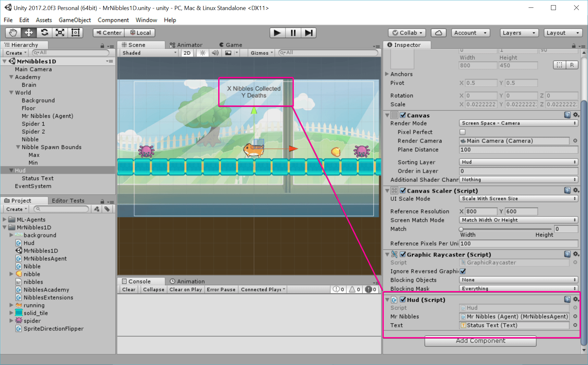Select the Hand tool in toolbar
Image resolution: width=588 pixels, height=365 pixels.
click(13, 33)
